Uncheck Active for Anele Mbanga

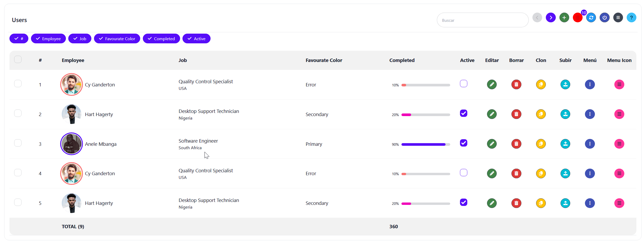click(464, 143)
